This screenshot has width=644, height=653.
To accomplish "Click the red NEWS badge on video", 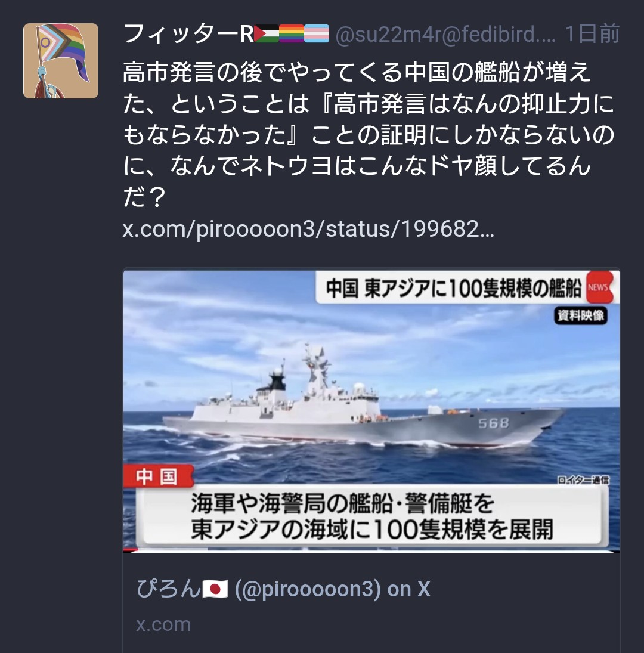I will coord(599,287).
